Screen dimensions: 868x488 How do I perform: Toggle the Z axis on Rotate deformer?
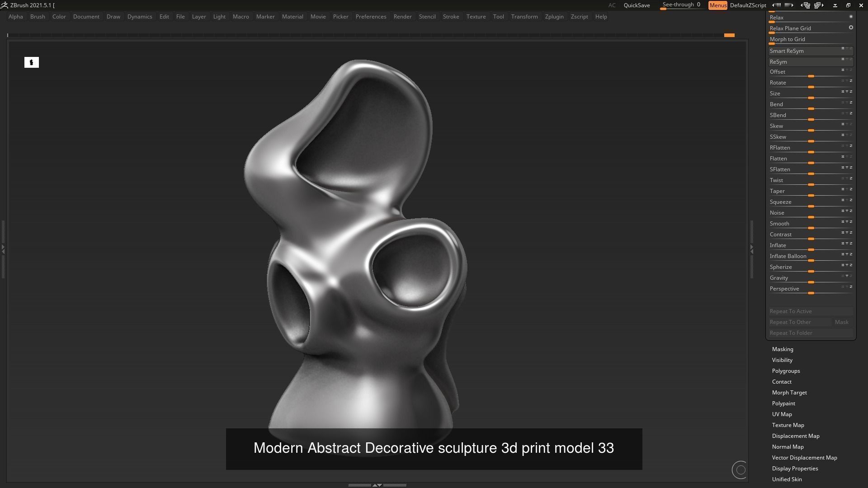coord(851,81)
